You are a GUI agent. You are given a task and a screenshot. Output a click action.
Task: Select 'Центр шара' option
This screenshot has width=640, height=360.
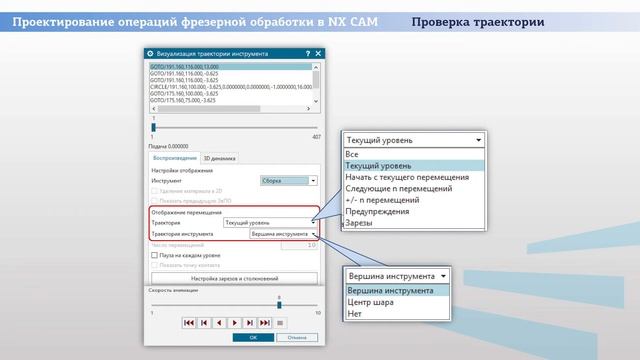(x=398, y=302)
